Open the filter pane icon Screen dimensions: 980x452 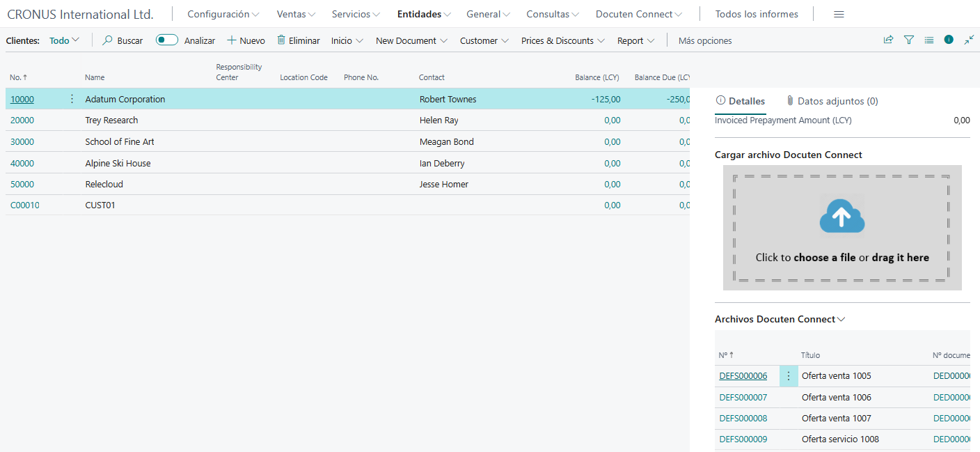click(x=908, y=40)
